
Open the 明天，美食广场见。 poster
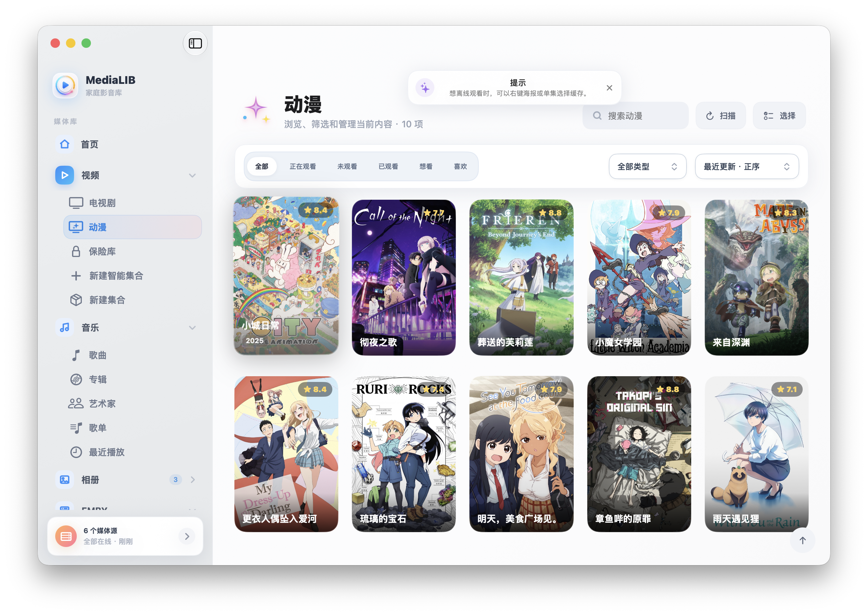point(521,454)
